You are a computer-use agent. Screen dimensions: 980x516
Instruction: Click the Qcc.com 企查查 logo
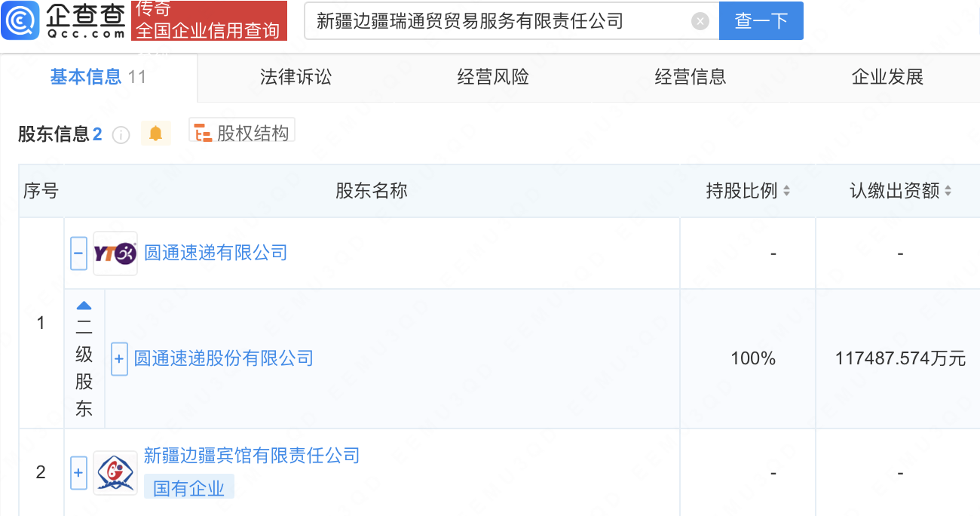pyautogui.click(x=65, y=20)
